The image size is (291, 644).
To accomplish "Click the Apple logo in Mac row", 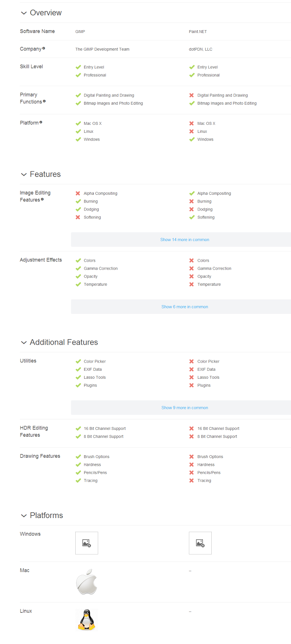I will 87,582.
